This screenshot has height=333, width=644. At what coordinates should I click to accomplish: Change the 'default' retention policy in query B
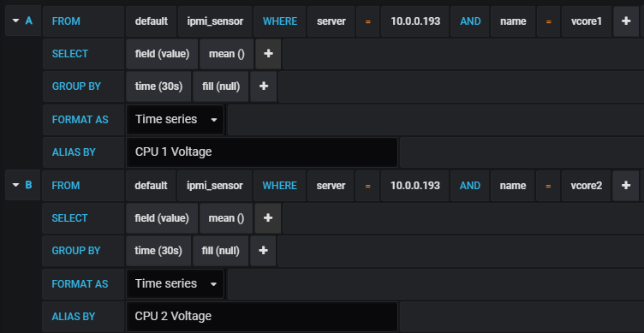click(x=151, y=186)
